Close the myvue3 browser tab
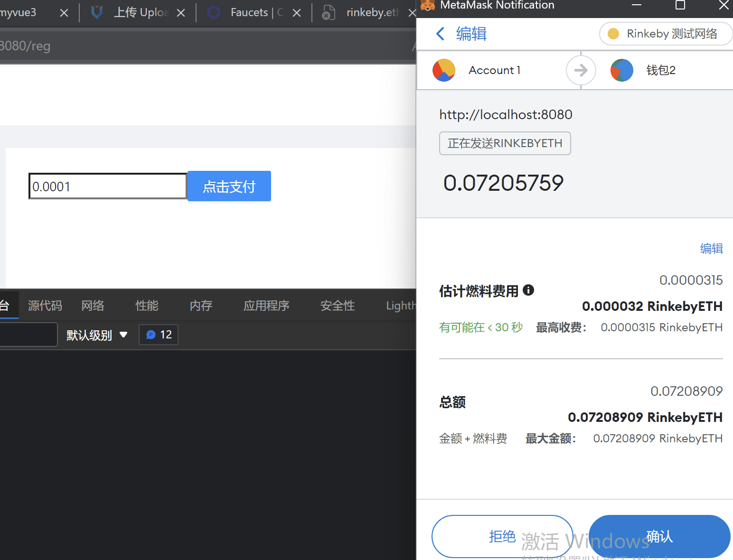The image size is (733, 560). pos(64,13)
